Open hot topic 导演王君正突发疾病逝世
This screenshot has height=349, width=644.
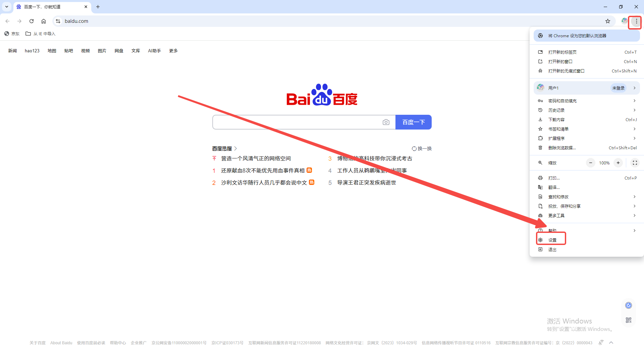tap(367, 183)
